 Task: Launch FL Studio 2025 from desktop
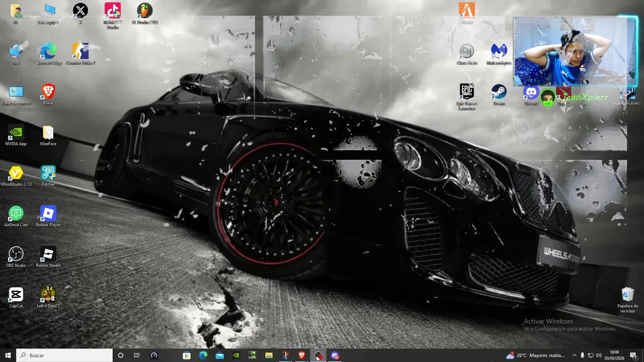pyautogui.click(x=145, y=14)
